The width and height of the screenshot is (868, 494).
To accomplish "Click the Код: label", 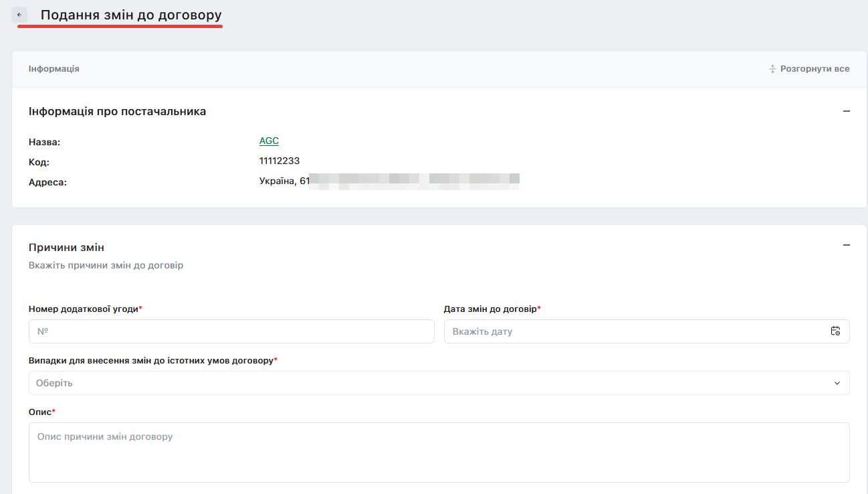I will (x=39, y=163).
